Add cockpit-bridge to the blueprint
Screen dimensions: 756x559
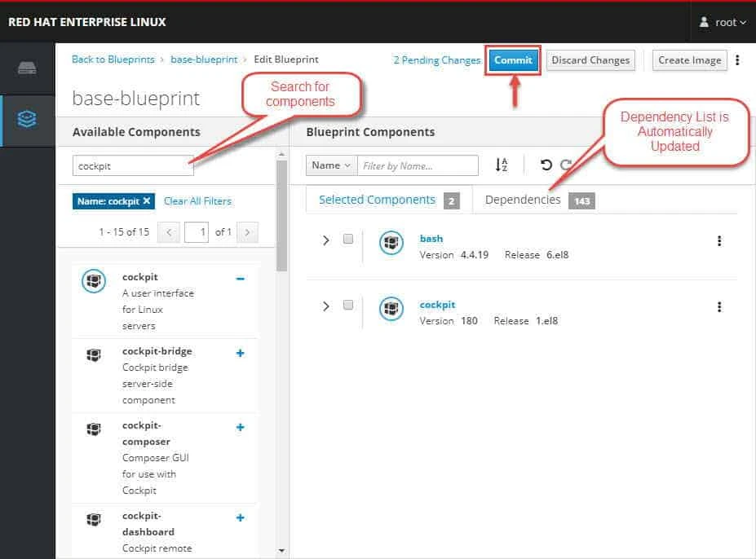[x=239, y=352]
